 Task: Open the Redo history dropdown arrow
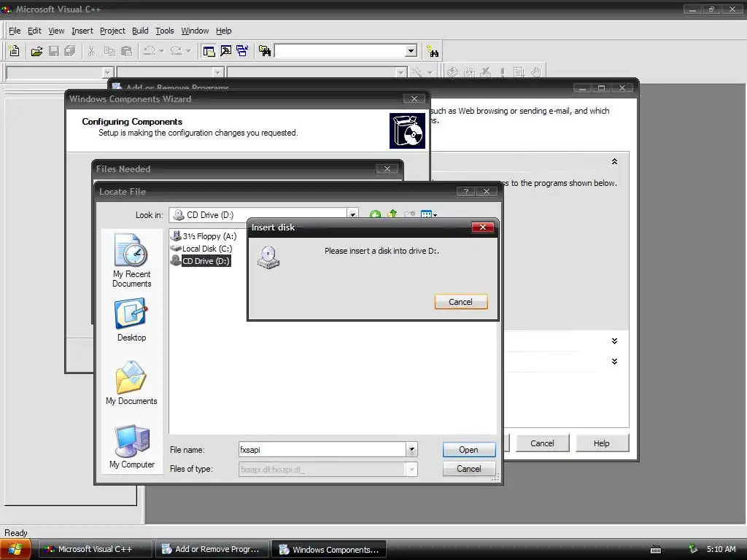point(188,50)
